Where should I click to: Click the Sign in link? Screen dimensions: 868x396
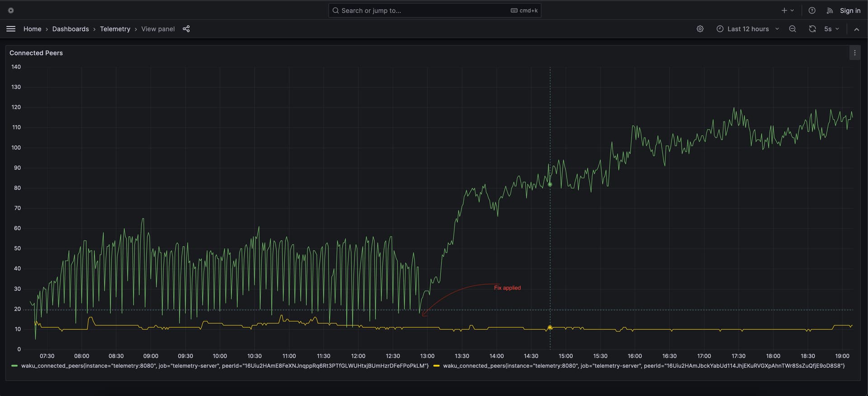point(850,10)
